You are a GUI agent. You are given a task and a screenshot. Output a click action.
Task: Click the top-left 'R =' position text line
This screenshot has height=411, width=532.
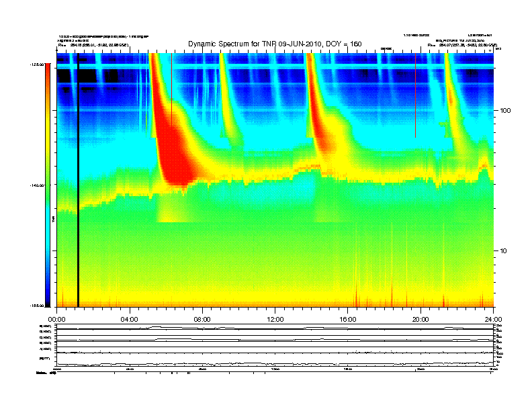93,45
